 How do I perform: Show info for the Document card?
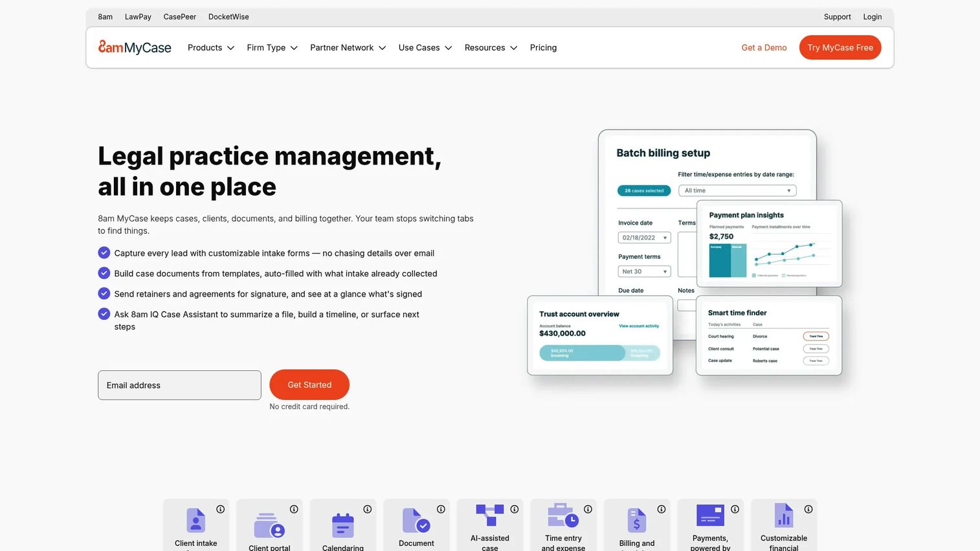tap(441, 510)
